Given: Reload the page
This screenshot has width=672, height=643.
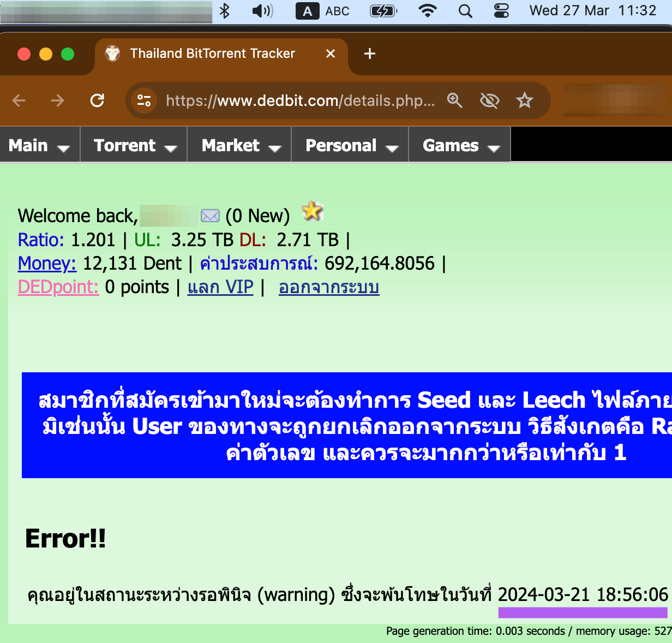Looking at the screenshot, I should point(97,100).
